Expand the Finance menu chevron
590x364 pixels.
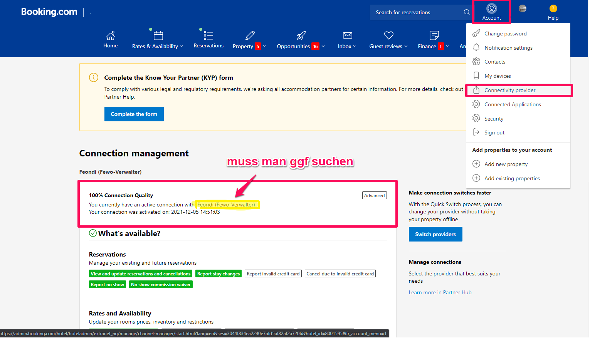[x=447, y=46]
